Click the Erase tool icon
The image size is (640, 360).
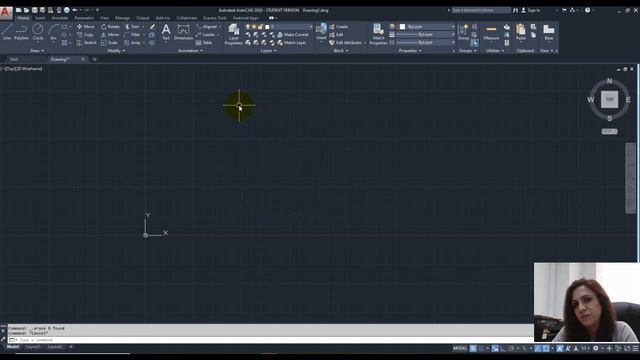pyautogui.click(x=152, y=27)
